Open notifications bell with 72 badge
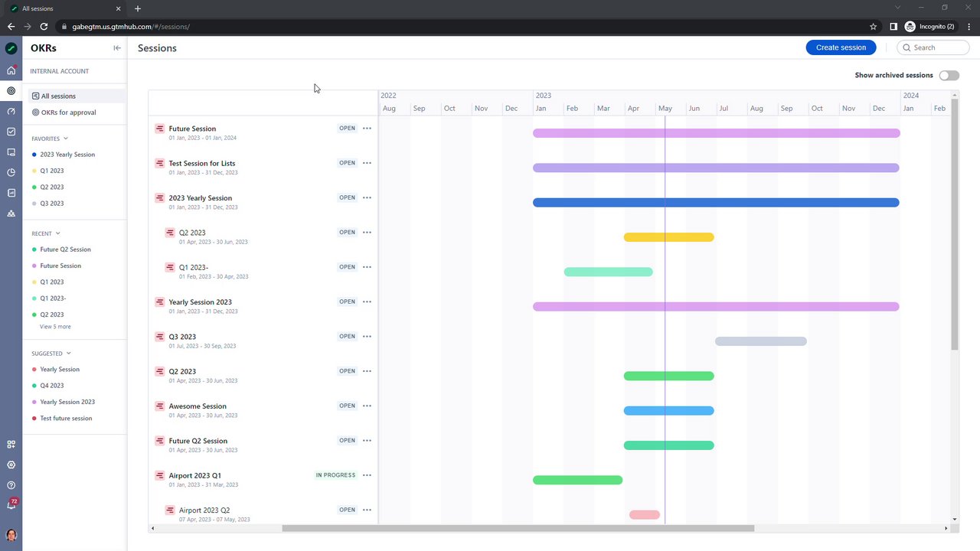 pyautogui.click(x=11, y=505)
